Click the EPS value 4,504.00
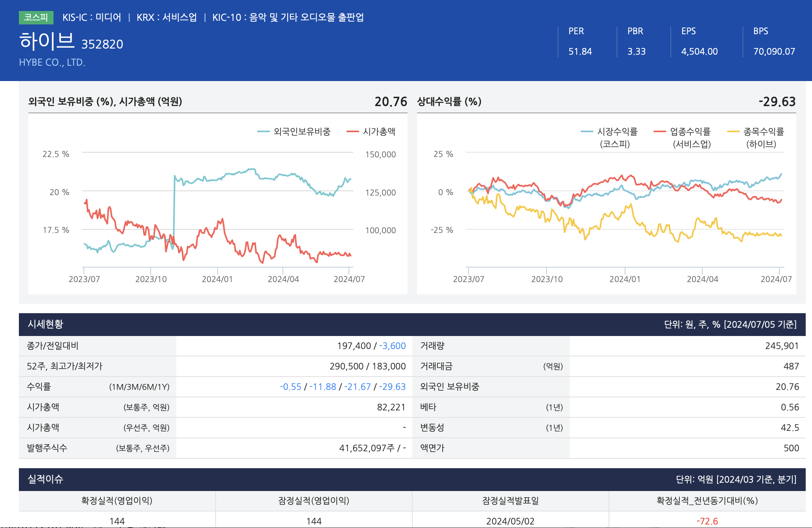 [699, 52]
